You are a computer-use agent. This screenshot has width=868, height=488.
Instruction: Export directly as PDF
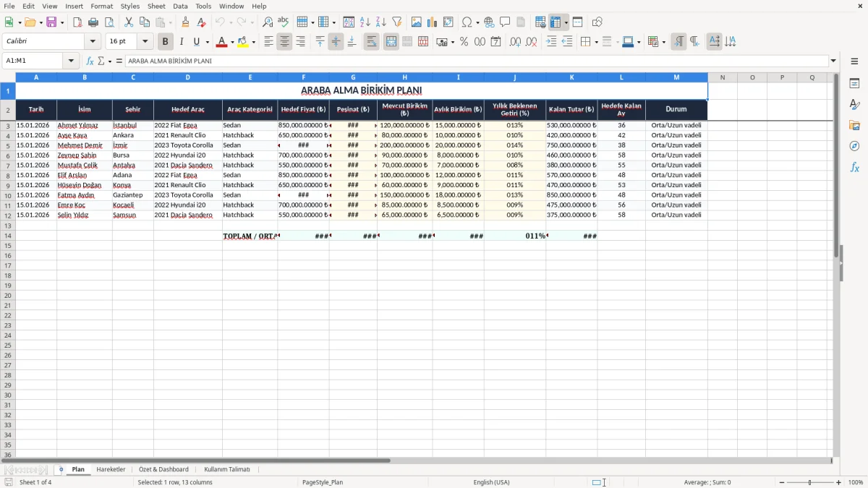tap(77, 22)
